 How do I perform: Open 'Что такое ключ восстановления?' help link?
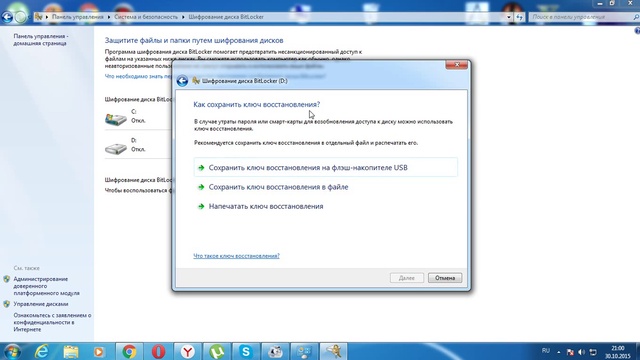pos(236,256)
